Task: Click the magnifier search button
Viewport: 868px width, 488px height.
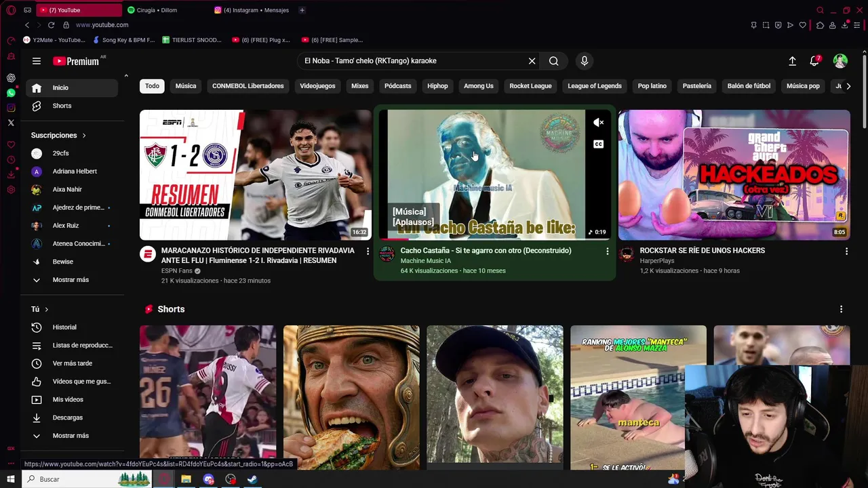Action: pos(554,61)
